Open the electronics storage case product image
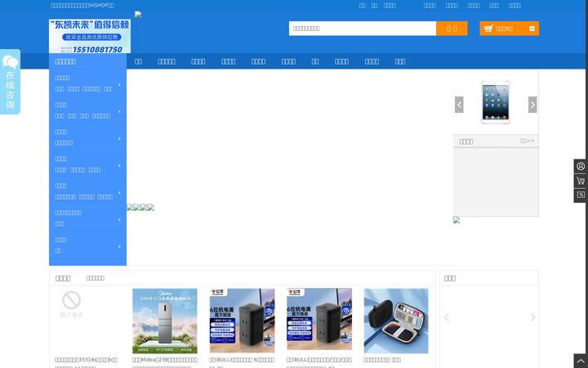Viewport: 588px width, 368px height. 396,321
